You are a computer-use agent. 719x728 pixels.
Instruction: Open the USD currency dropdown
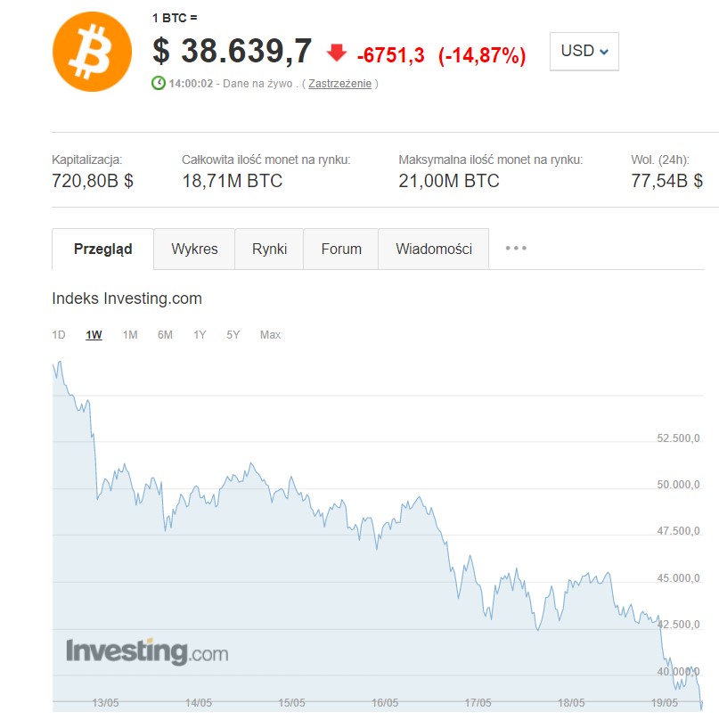tap(584, 51)
